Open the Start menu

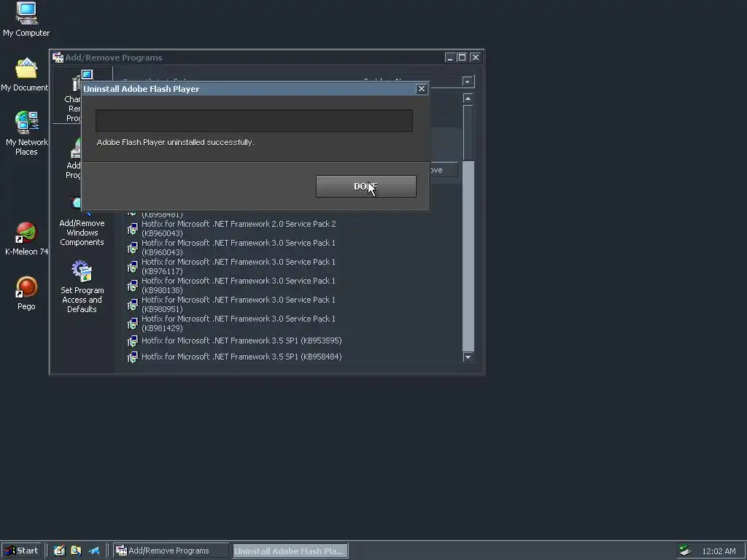tap(21, 551)
